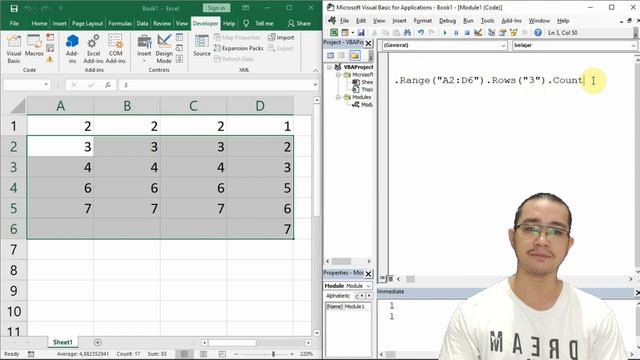The height and width of the screenshot is (360, 640).
Task: Open Insert object dropdown arrow in VBA toolbar
Action: pos(352,32)
